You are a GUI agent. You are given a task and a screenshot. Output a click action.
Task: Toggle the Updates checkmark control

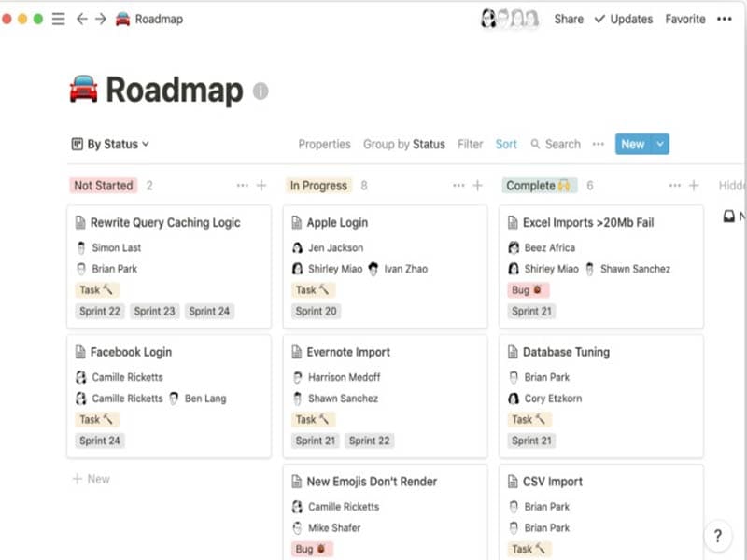[601, 19]
